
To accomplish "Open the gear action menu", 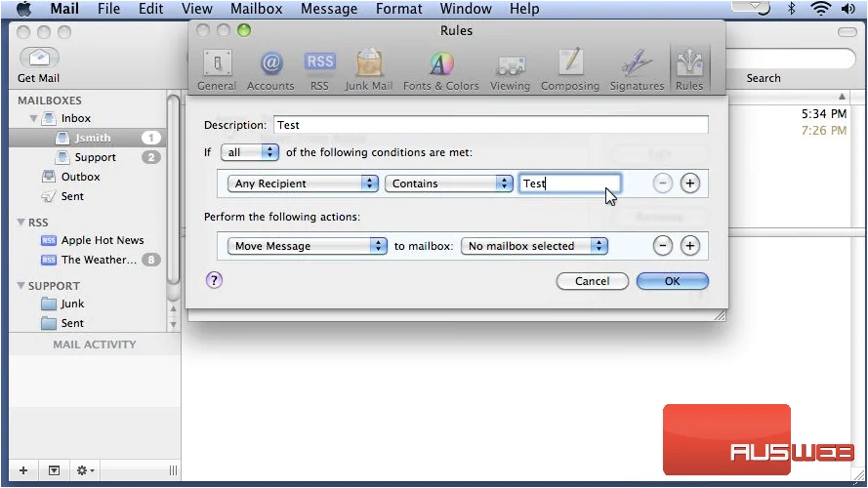I will point(85,470).
